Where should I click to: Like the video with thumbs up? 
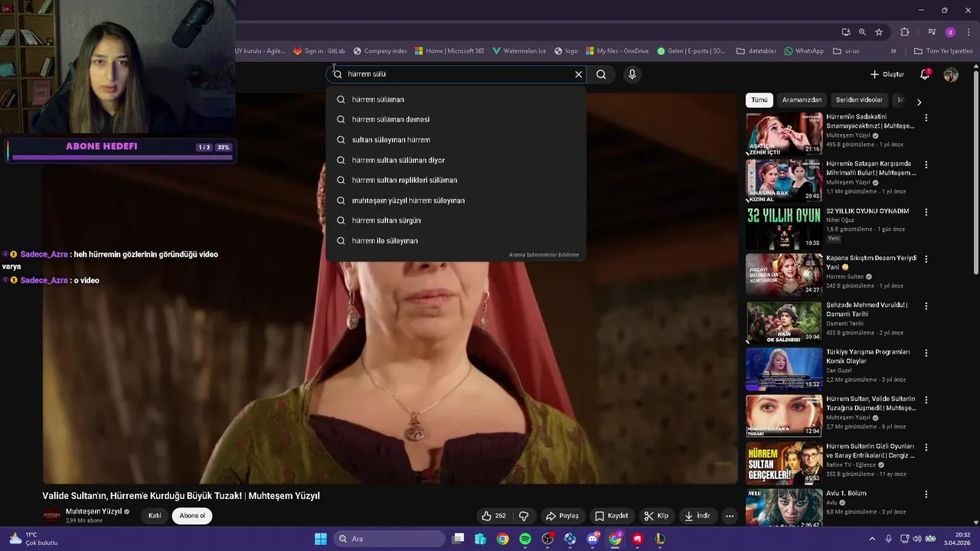(x=494, y=516)
